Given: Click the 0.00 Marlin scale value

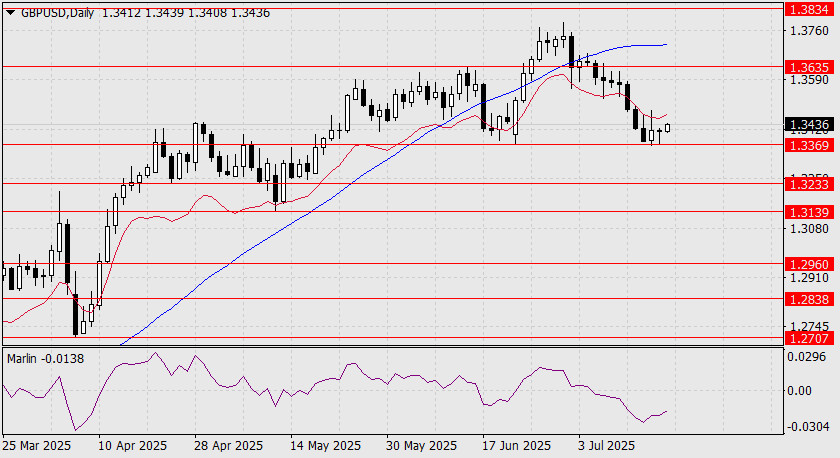Looking at the screenshot, I should click(x=799, y=391).
